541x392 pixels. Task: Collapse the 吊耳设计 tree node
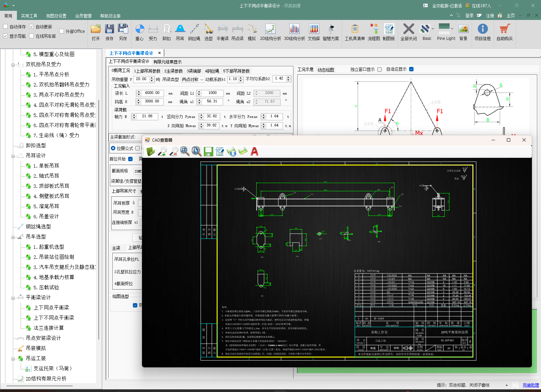(x=13, y=156)
